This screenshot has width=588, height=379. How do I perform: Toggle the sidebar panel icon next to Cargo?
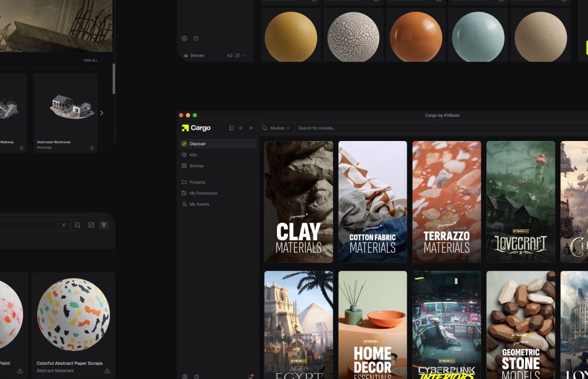[231, 128]
